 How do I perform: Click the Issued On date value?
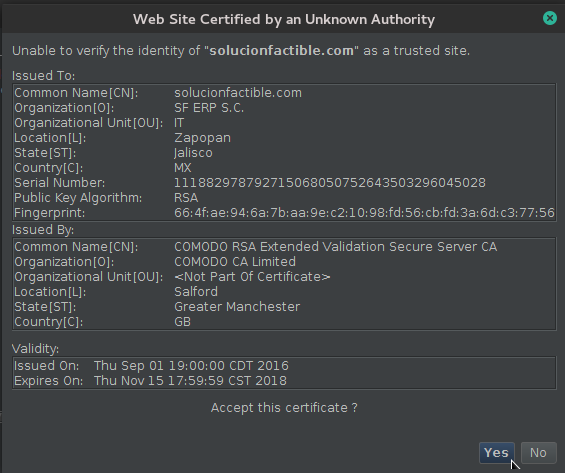(191, 366)
